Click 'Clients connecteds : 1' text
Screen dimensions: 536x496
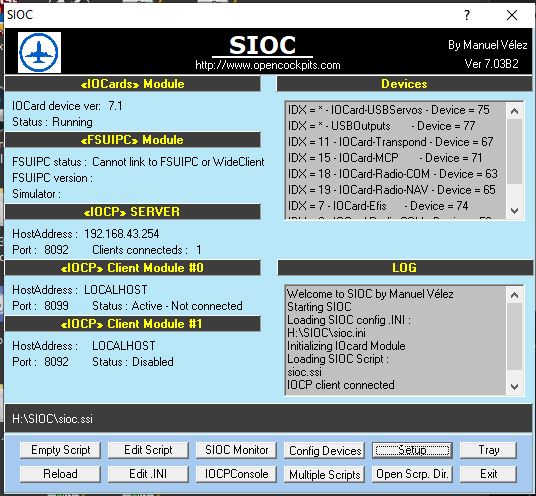(x=147, y=250)
